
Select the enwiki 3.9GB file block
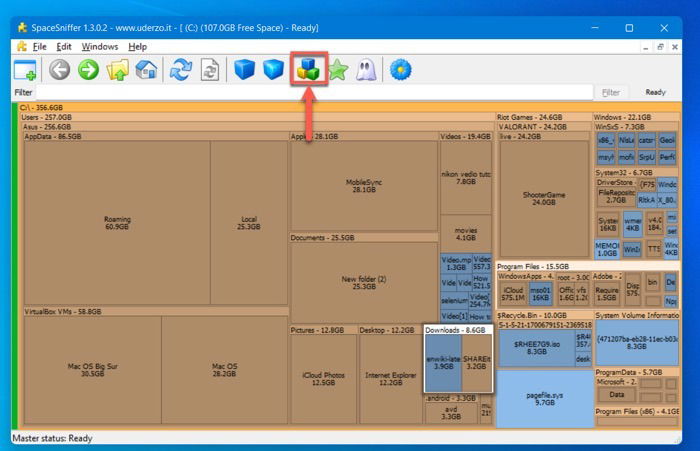[x=443, y=363]
